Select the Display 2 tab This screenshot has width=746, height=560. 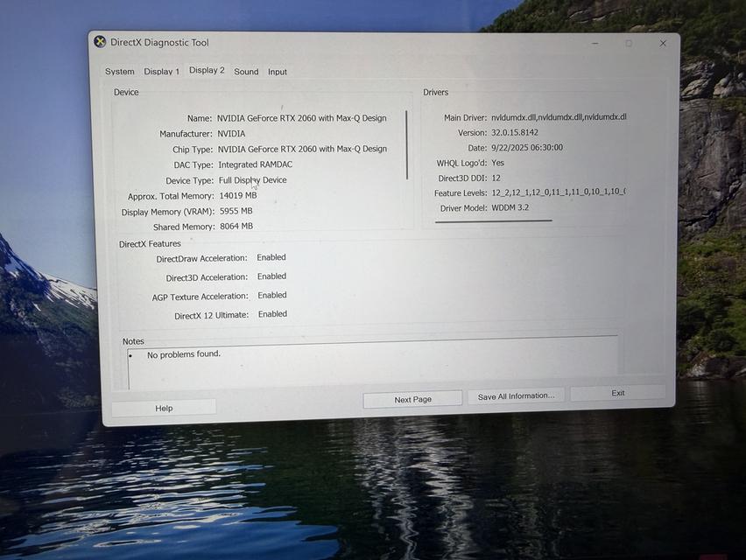point(207,71)
